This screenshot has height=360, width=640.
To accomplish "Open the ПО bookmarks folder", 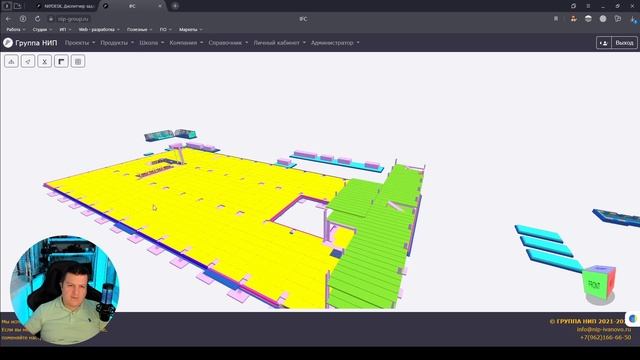I will point(165,29).
